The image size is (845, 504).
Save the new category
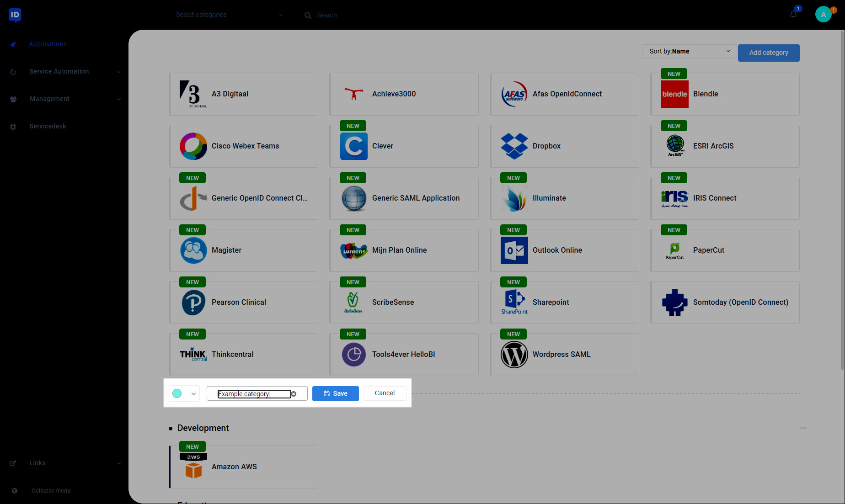tap(336, 393)
